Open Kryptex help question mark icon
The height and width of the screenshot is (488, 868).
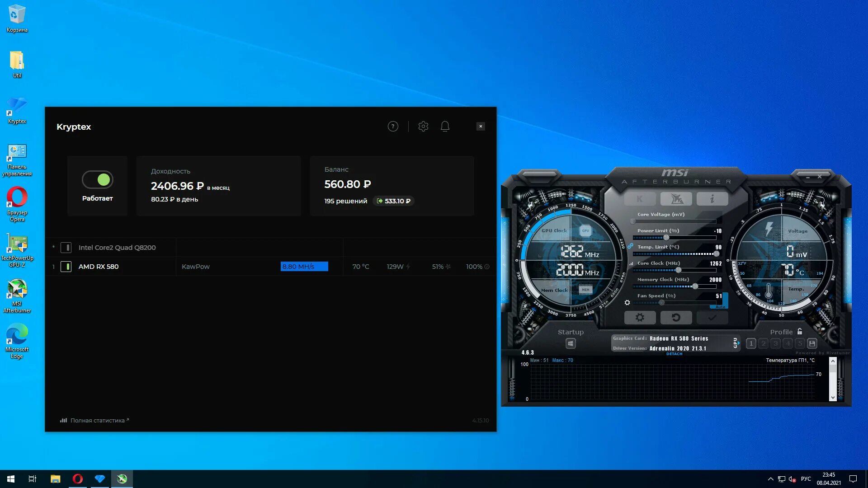tap(393, 127)
